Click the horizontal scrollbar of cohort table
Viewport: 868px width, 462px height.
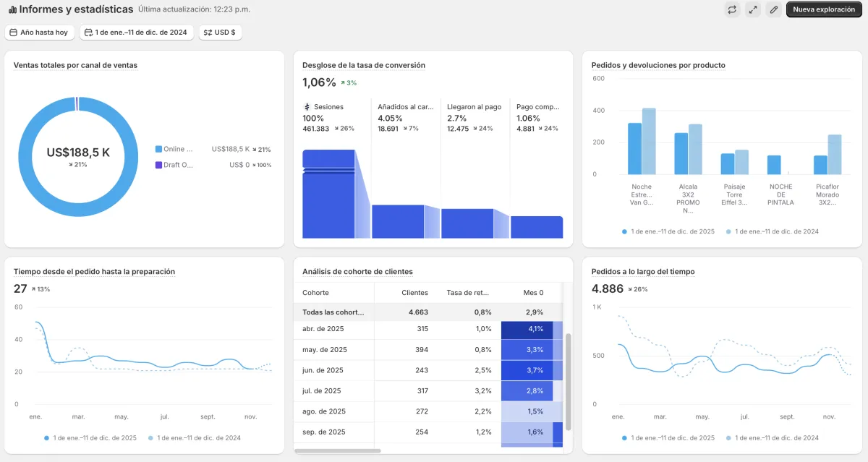[338, 451]
